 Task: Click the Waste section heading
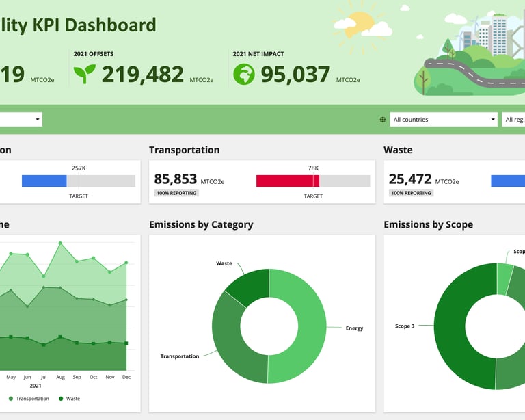398,150
